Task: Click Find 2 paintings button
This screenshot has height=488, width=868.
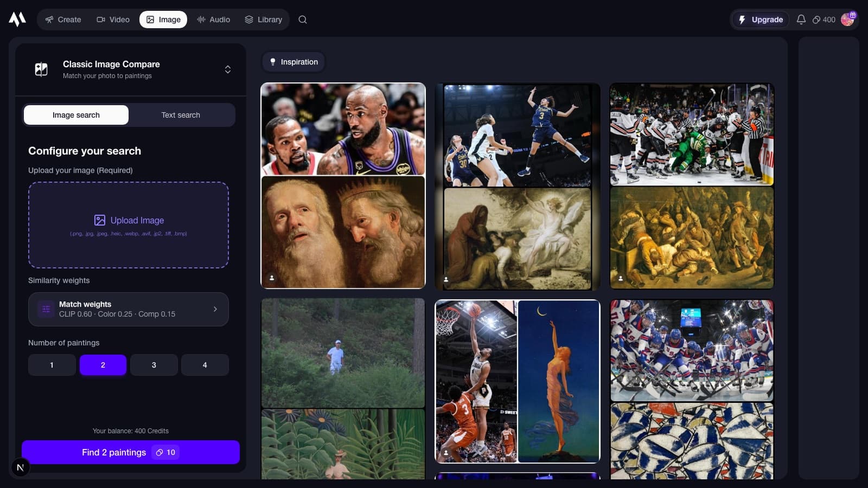Action: [x=131, y=452]
